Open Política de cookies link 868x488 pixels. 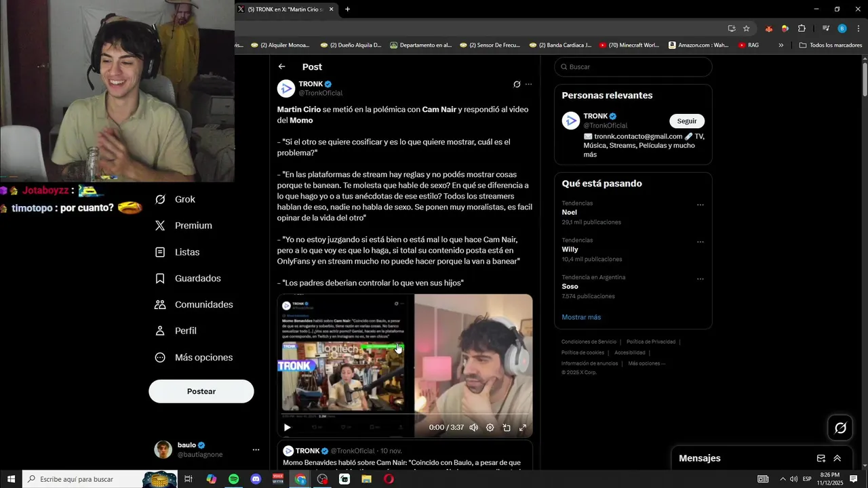pos(583,352)
